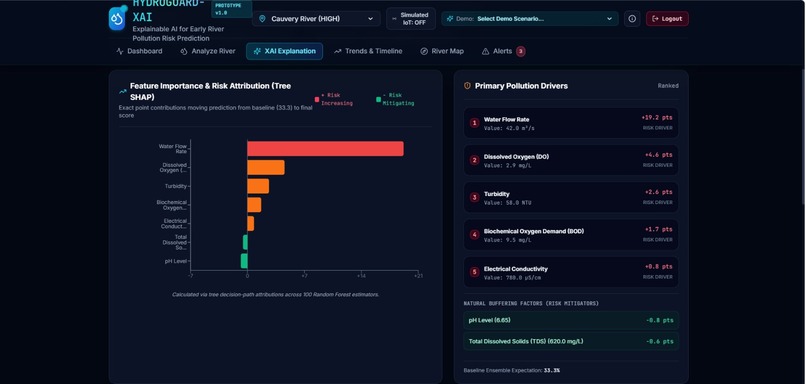
Task: Click the Dissolved Oxygen orange bar
Action: click(x=266, y=168)
